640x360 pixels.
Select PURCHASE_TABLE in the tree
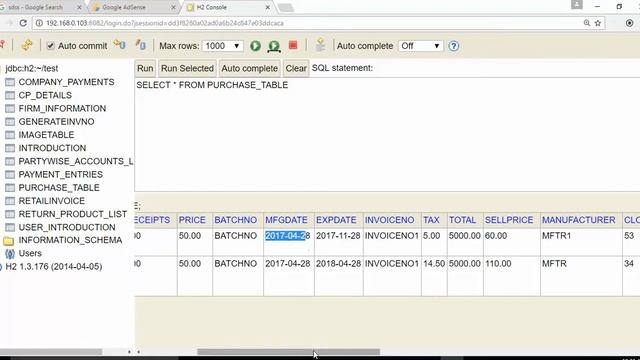[59, 188]
